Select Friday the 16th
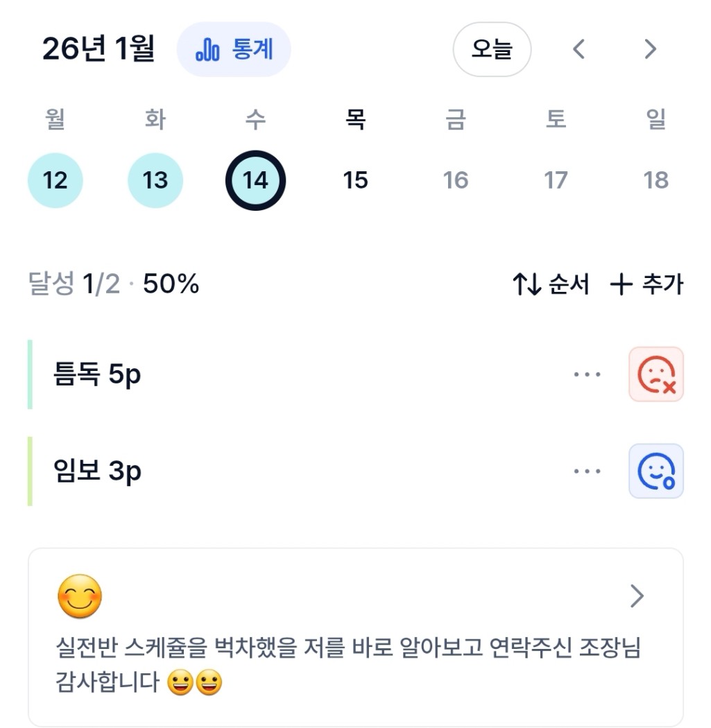 (456, 181)
